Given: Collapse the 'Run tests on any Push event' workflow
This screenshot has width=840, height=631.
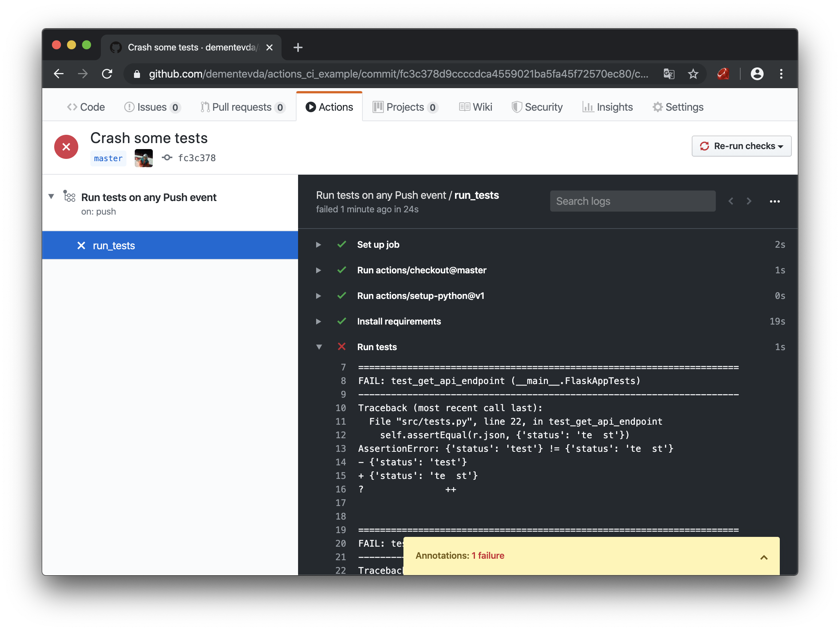Looking at the screenshot, I should point(51,197).
